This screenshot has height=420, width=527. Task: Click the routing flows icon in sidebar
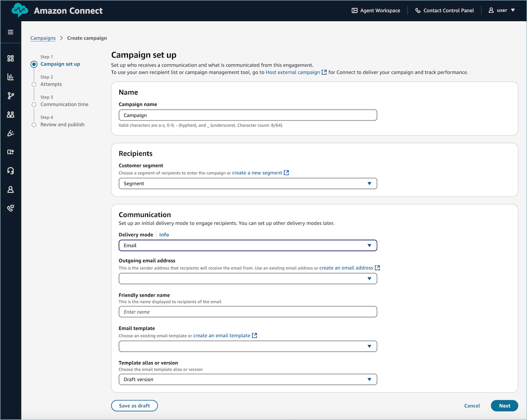[11, 96]
